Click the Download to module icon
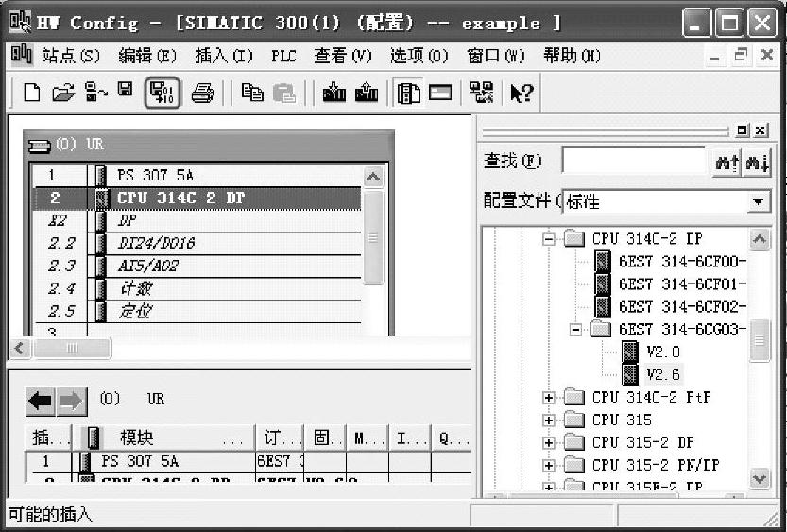Screen dimensions: 787x532 click(334, 93)
